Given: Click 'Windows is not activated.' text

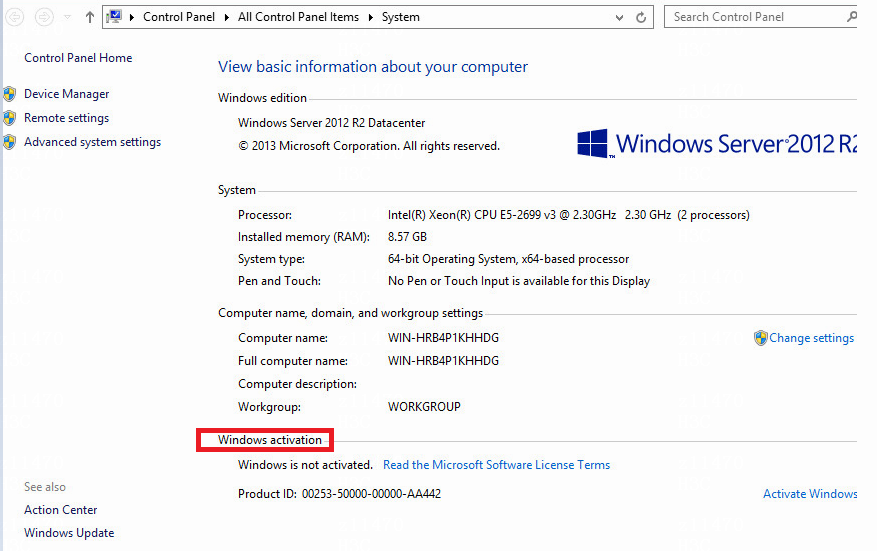Looking at the screenshot, I should click(x=305, y=465).
